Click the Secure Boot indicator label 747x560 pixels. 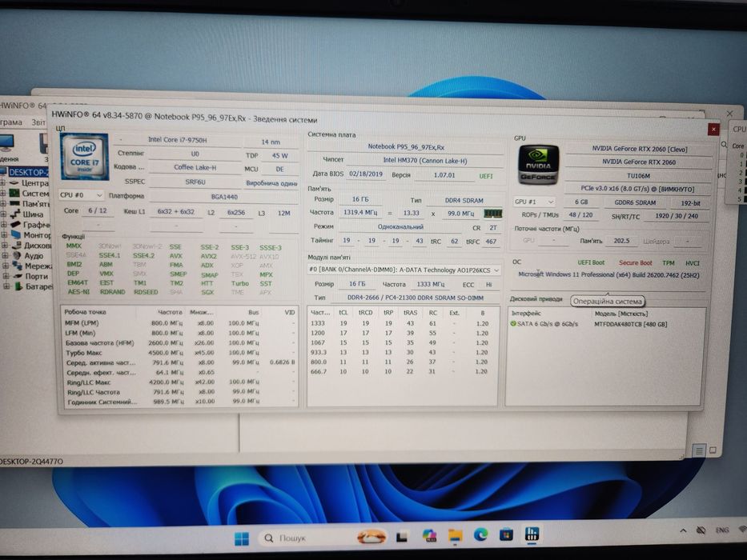635,262
